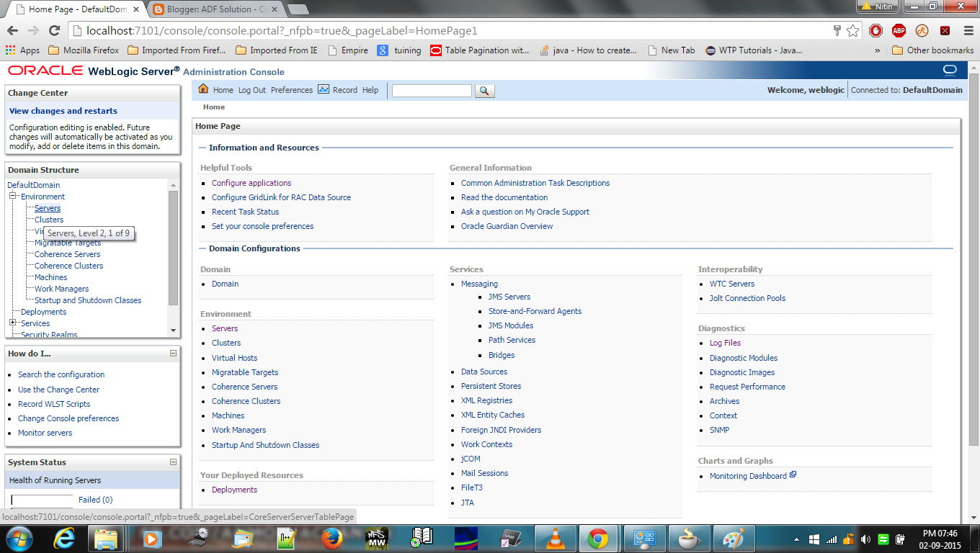
Task: Open the Java coffee cup taskbar icon
Action: tap(689, 539)
